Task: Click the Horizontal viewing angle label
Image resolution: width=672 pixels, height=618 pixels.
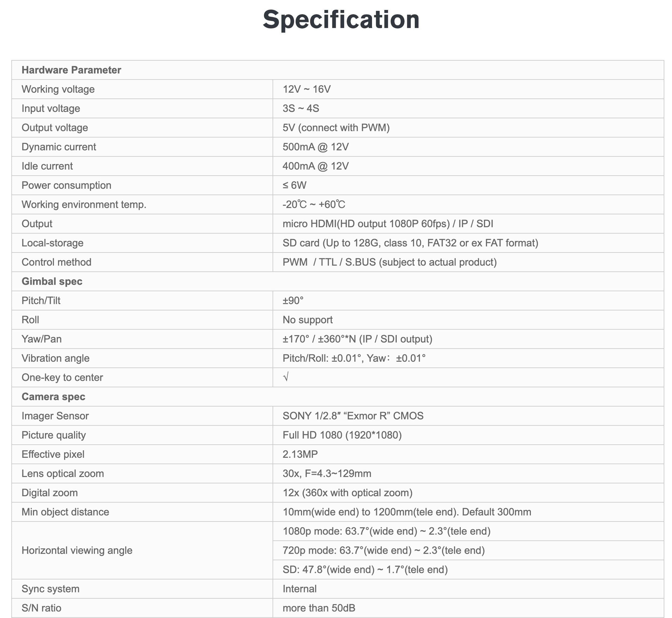Action: click(x=77, y=550)
